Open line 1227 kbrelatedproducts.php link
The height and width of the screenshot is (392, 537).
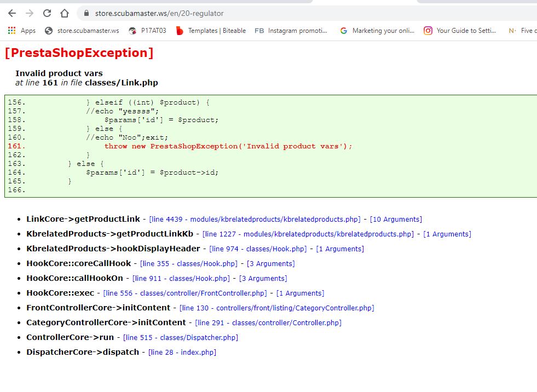click(x=308, y=234)
